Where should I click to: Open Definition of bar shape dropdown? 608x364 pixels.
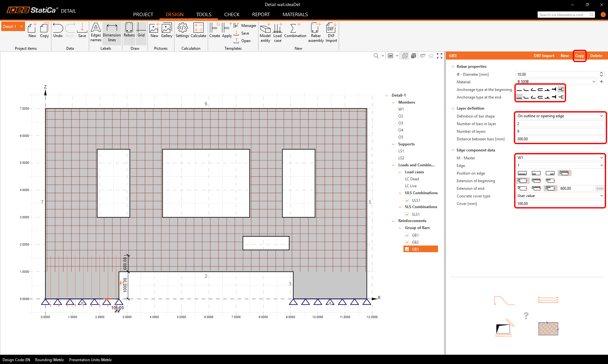coord(560,116)
